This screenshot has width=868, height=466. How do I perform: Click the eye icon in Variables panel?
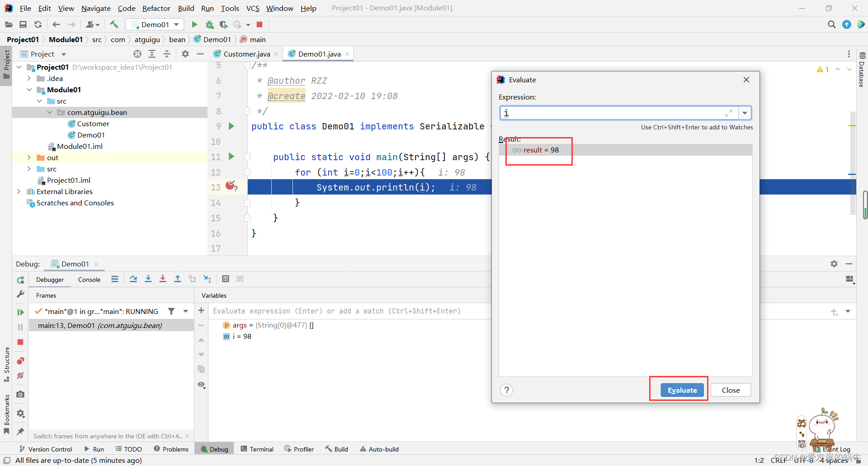click(x=202, y=385)
